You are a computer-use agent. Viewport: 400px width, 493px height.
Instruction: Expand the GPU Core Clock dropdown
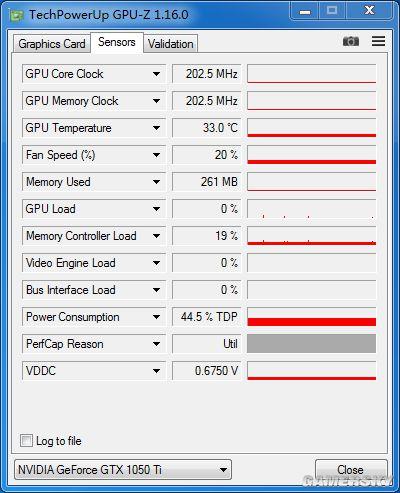click(156, 74)
